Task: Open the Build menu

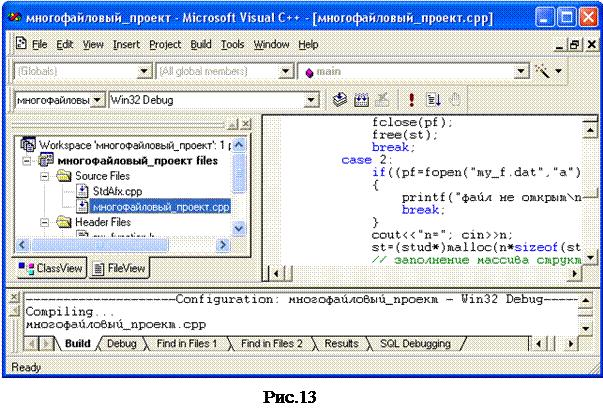Action: [x=201, y=45]
